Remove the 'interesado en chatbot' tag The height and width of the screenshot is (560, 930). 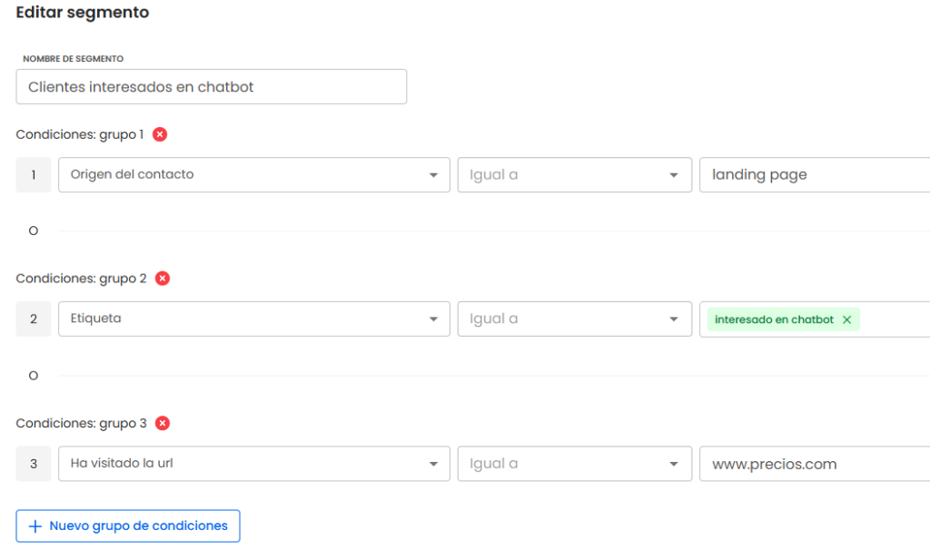846,319
